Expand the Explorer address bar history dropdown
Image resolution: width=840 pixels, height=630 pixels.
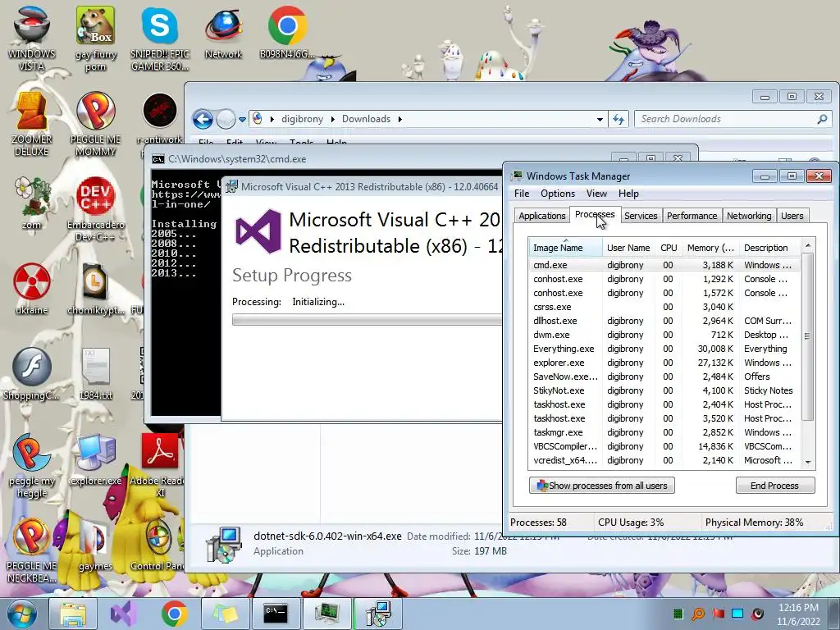[x=600, y=120]
